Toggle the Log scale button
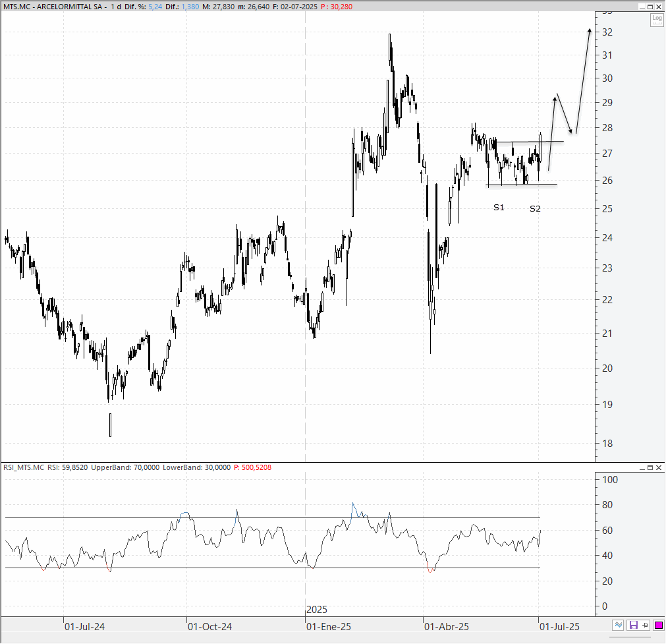 [657, 20]
